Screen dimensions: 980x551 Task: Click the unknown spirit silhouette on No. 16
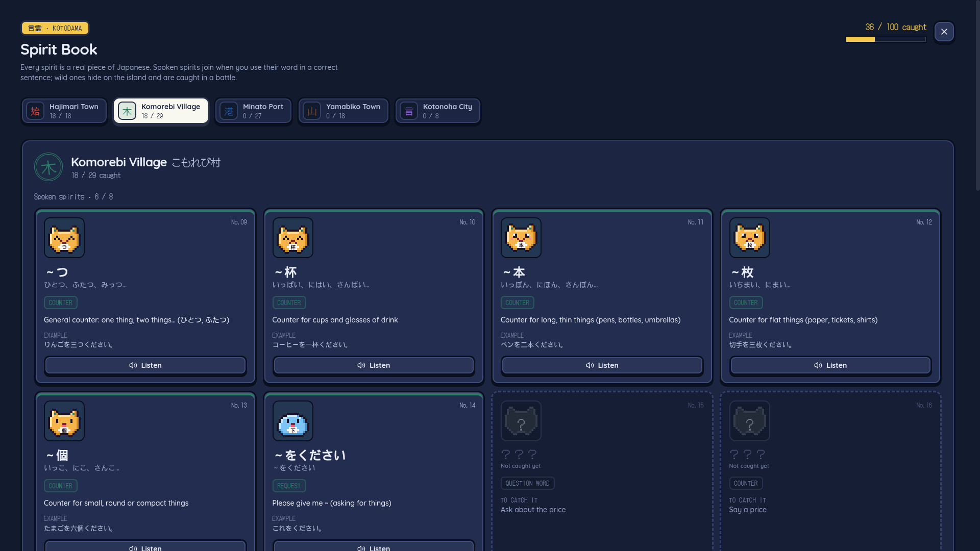(750, 421)
